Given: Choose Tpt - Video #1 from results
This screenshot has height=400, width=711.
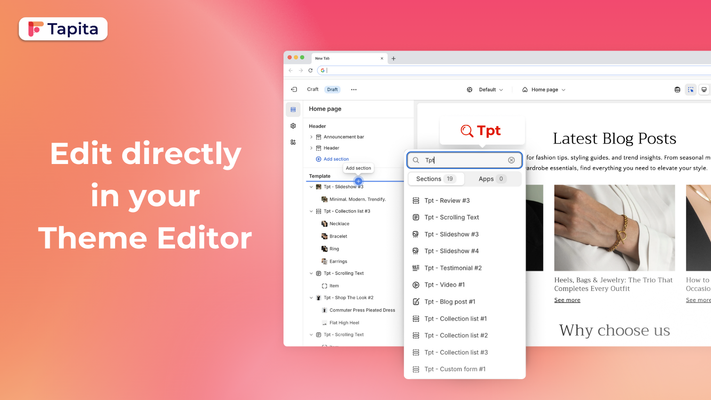Looking at the screenshot, I should [444, 285].
